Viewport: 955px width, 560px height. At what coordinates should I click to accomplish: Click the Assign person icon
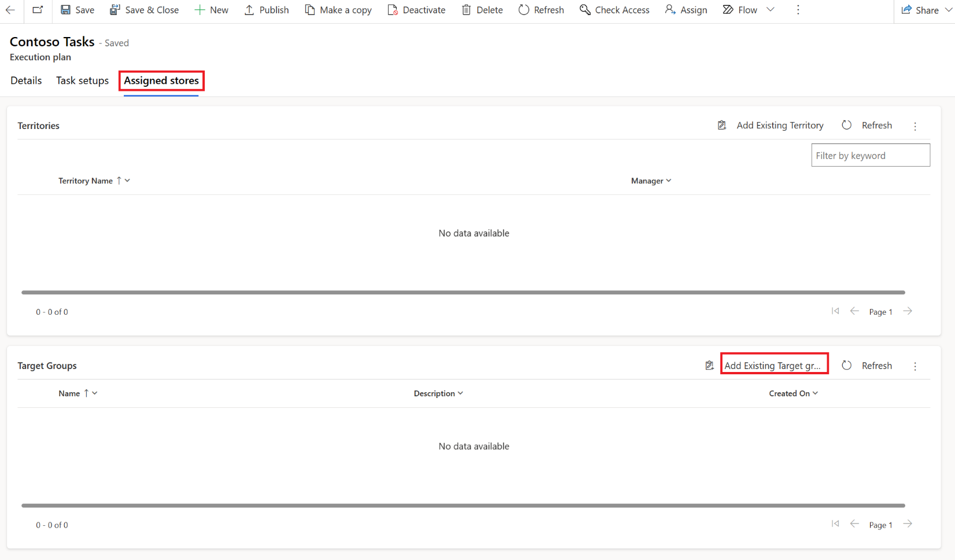[x=670, y=10]
